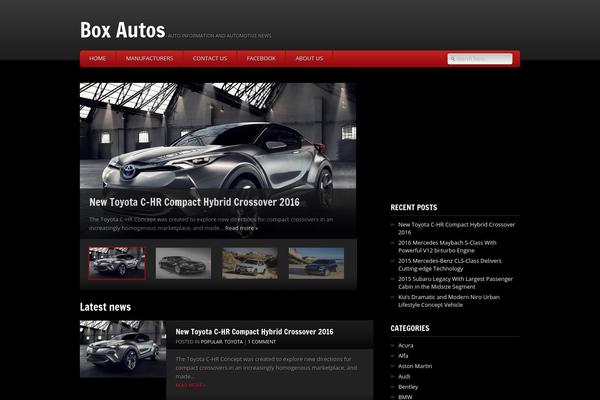Open the BMW category
Screen dimensions: 600x400
[405, 397]
